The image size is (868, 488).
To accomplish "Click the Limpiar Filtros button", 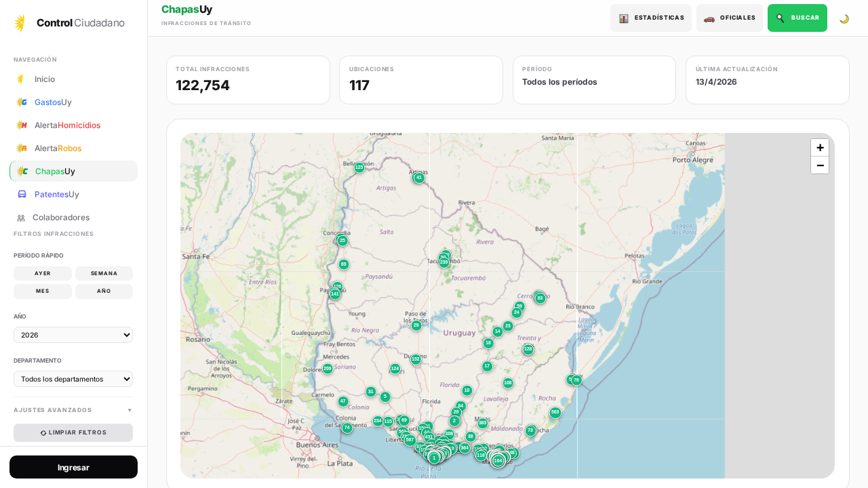I will pos(73,432).
